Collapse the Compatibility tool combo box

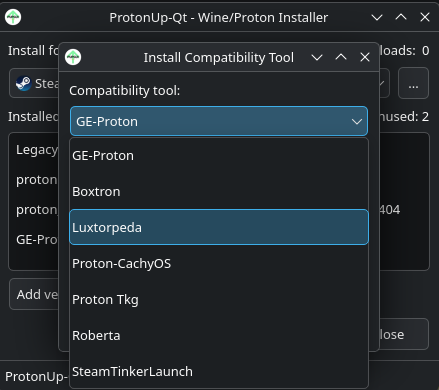coord(219,121)
